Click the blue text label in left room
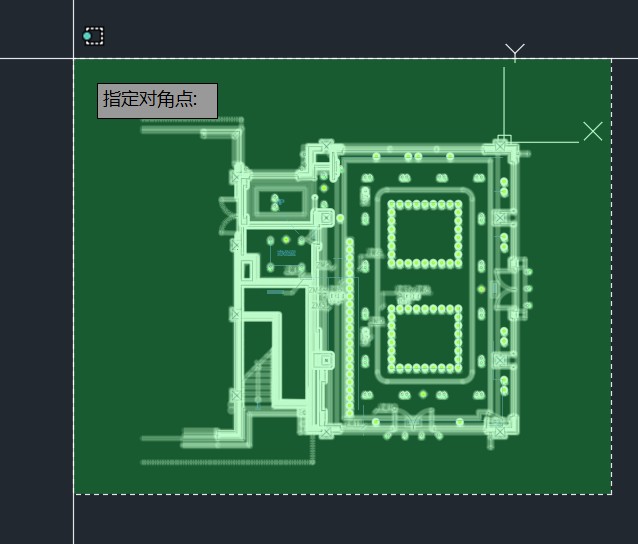Screen dimensions: 638x544 (x=286, y=254)
